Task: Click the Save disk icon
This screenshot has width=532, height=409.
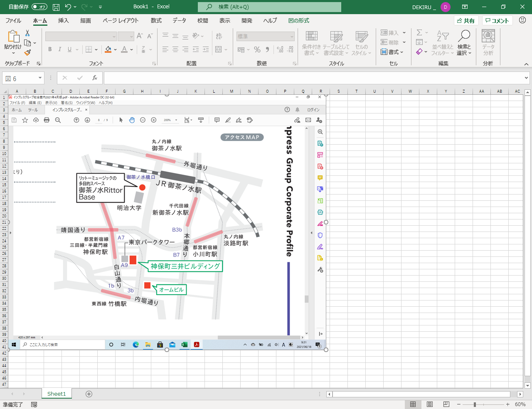Action: coord(56,7)
